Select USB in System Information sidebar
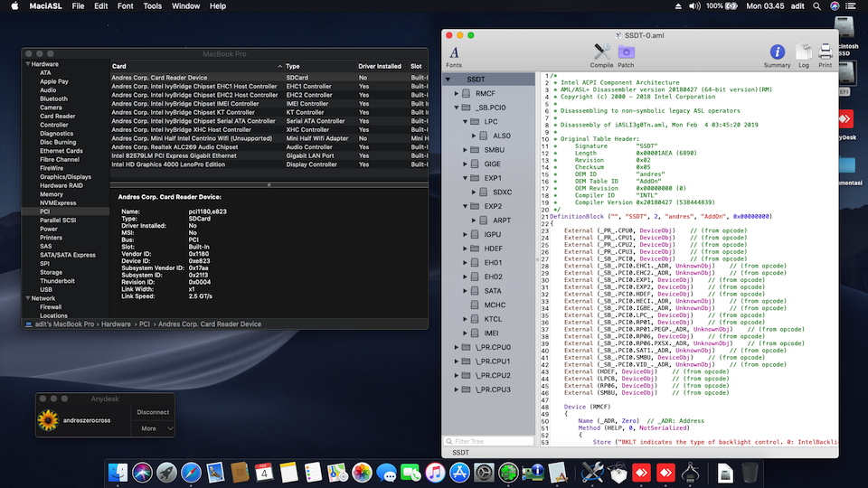This screenshot has width=868, height=488. pyautogui.click(x=46, y=290)
